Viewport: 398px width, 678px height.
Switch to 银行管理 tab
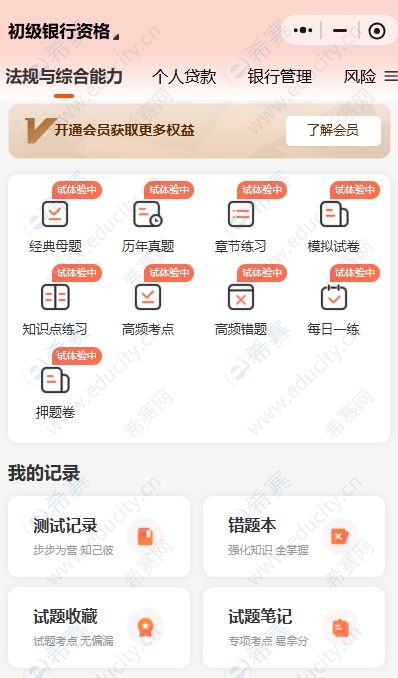(279, 77)
